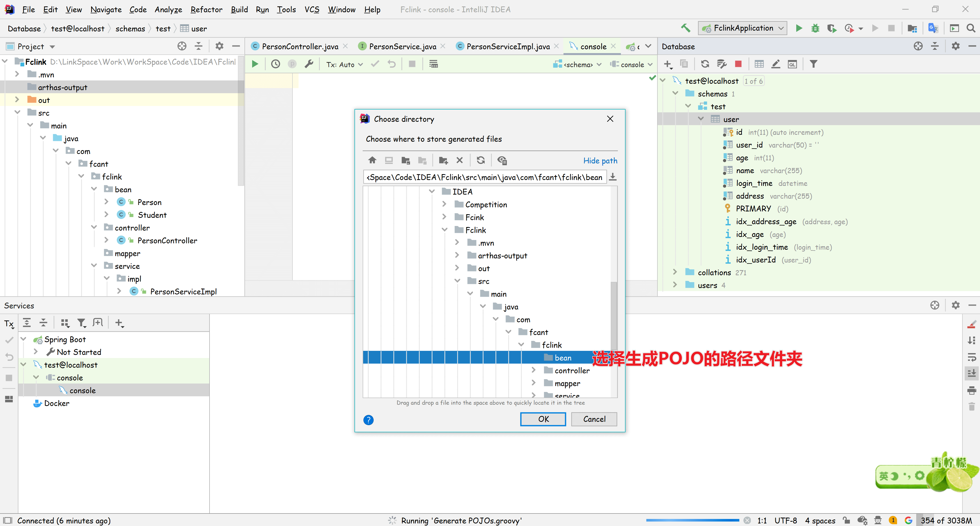Click the Cancel button in dialog
980x526 pixels.
coord(594,419)
